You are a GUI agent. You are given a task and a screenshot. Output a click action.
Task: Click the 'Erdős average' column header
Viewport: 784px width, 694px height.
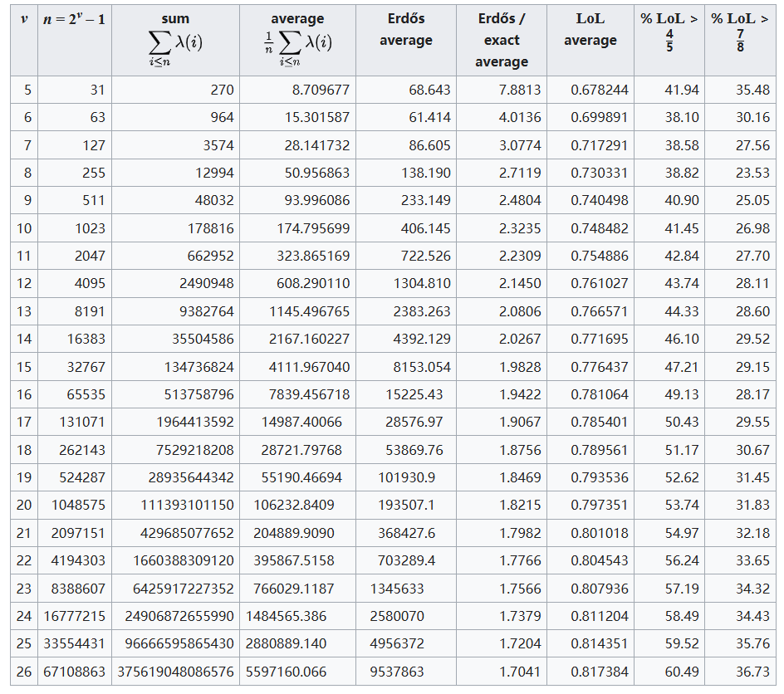(x=405, y=30)
